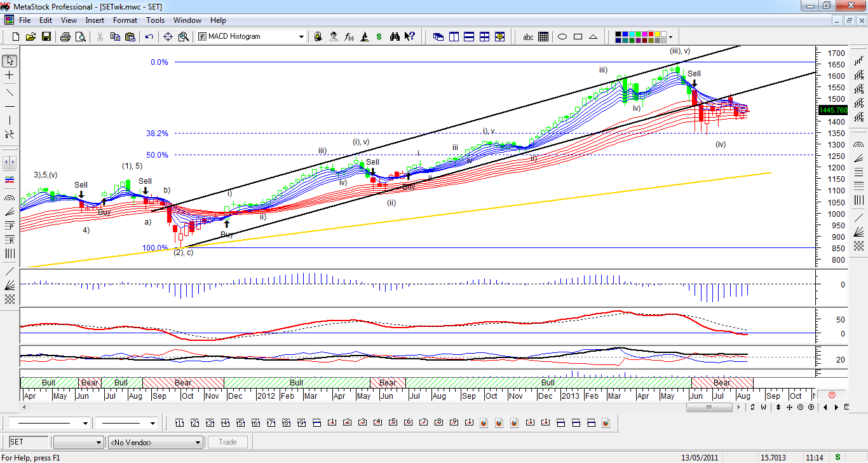Click the template icon numbered 1 in bottom toolbar

pyautogui.click(x=179, y=423)
